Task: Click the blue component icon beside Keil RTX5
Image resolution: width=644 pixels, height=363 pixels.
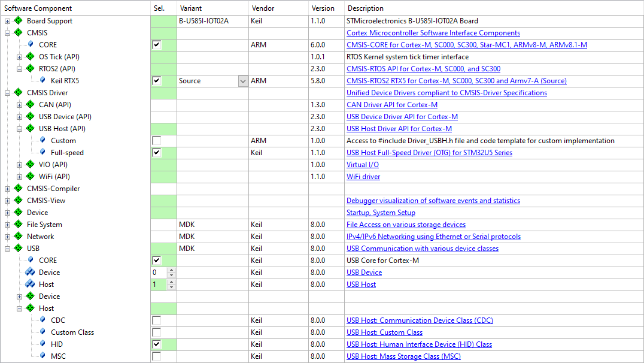Action: (42, 81)
